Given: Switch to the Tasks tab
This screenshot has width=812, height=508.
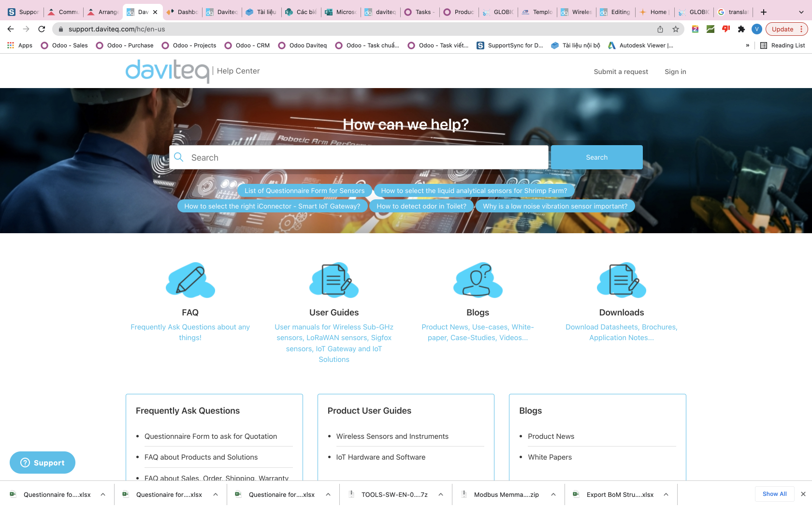Looking at the screenshot, I should tap(420, 12).
